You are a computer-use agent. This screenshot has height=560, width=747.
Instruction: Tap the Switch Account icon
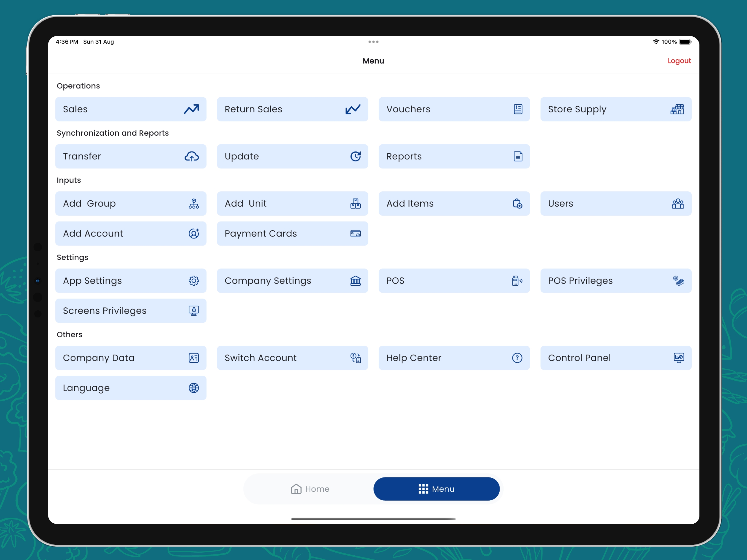tap(356, 358)
